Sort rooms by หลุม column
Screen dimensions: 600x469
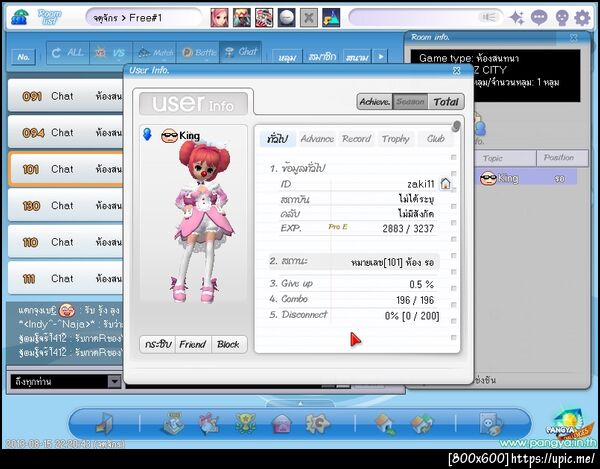coord(287,57)
